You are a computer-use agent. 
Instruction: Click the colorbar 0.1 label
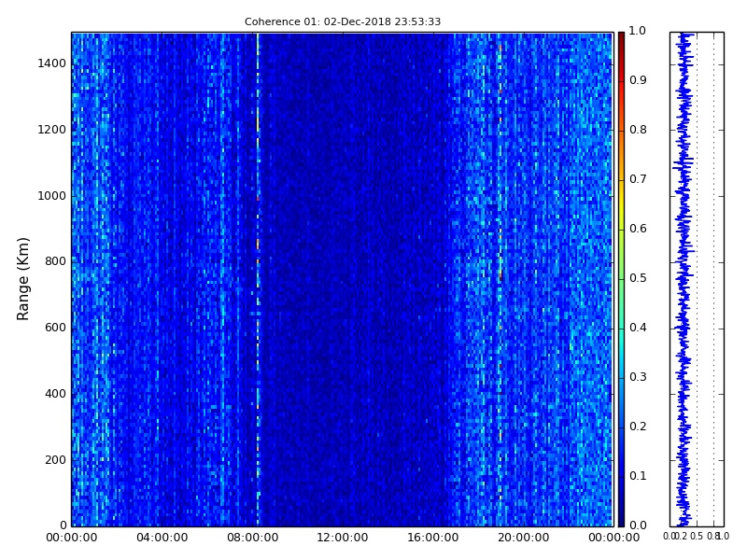point(638,476)
